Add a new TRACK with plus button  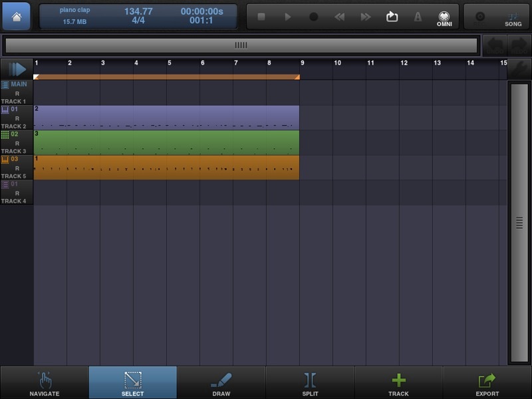click(398, 383)
